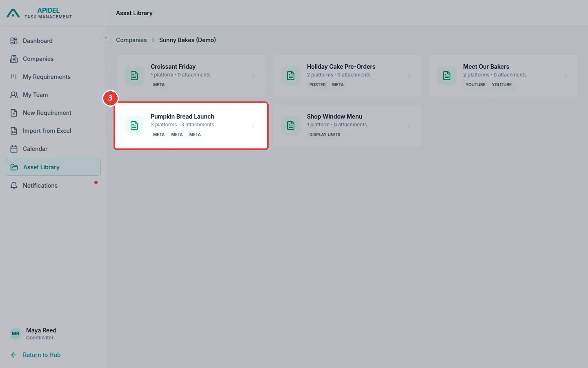
Task: Click the Maya Reed user name
Action: tap(41, 330)
